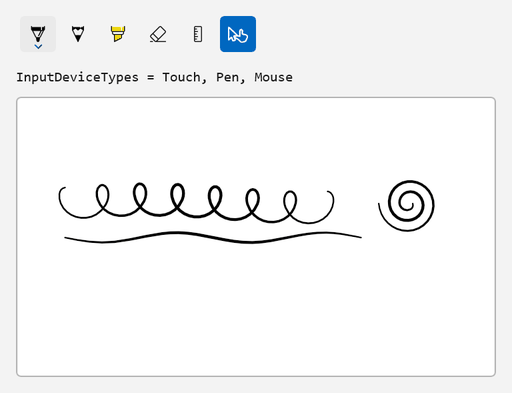Select the eraser tool
Viewport: 512px width, 393px height.
(x=158, y=34)
